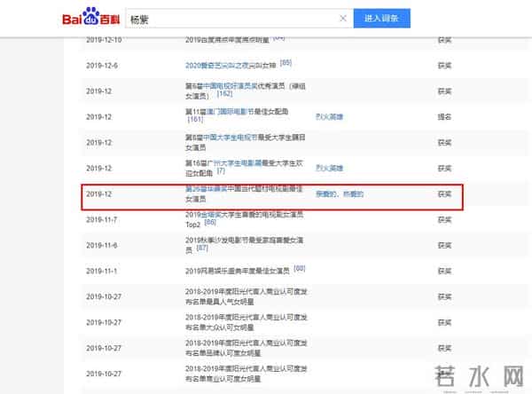Click 获奖 in the 中国大学生电视节 row
This screenshot has height=394, width=532.
(444, 143)
